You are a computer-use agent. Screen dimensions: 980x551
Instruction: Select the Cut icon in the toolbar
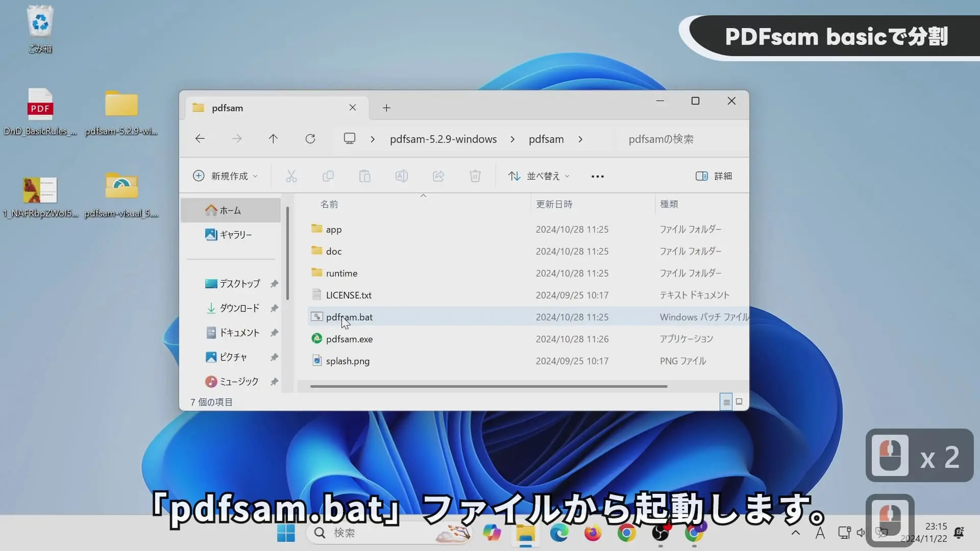[x=291, y=176]
